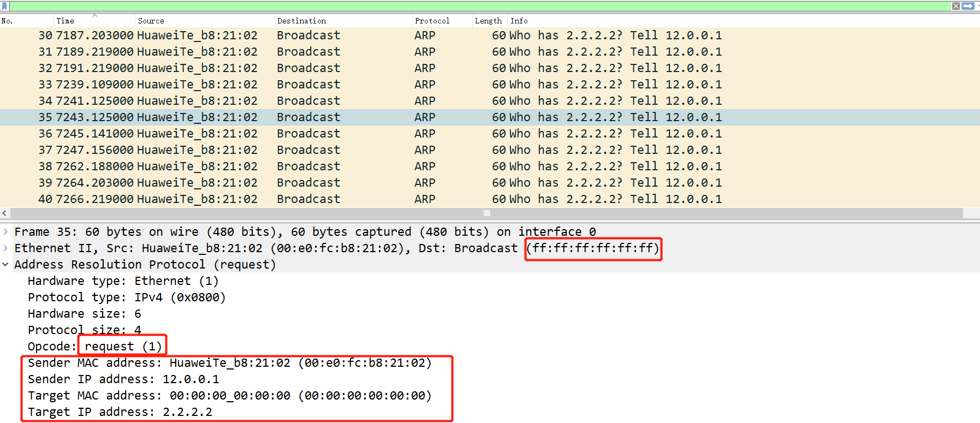Viewport: 980px width, 423px height.
Task: Select packet number 34 at 7241.125000
Action: 490,101
